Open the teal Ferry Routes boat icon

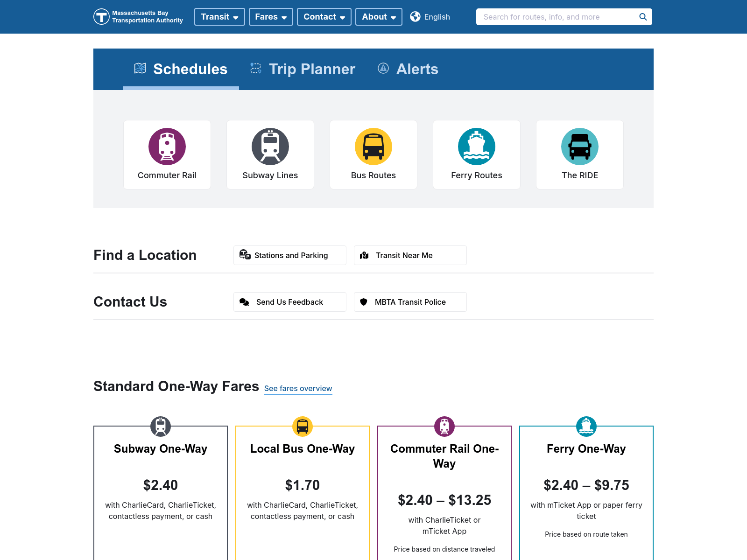coord(477,147)
